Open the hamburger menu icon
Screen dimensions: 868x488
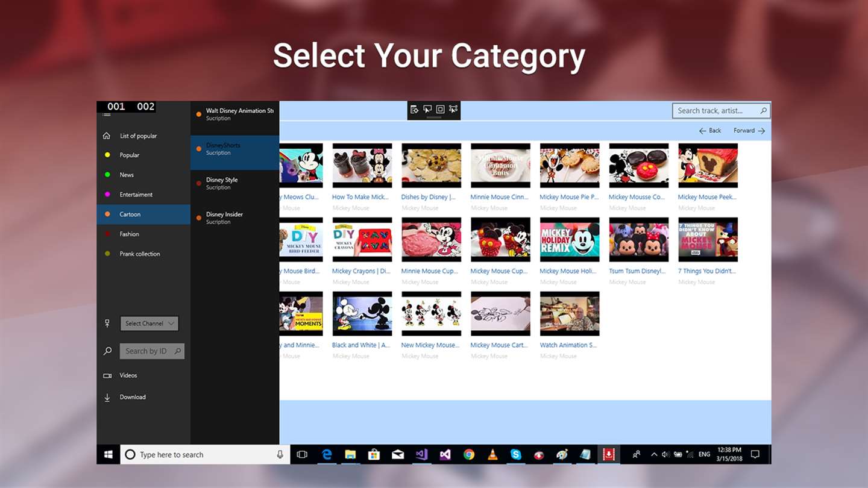(107, 114)
